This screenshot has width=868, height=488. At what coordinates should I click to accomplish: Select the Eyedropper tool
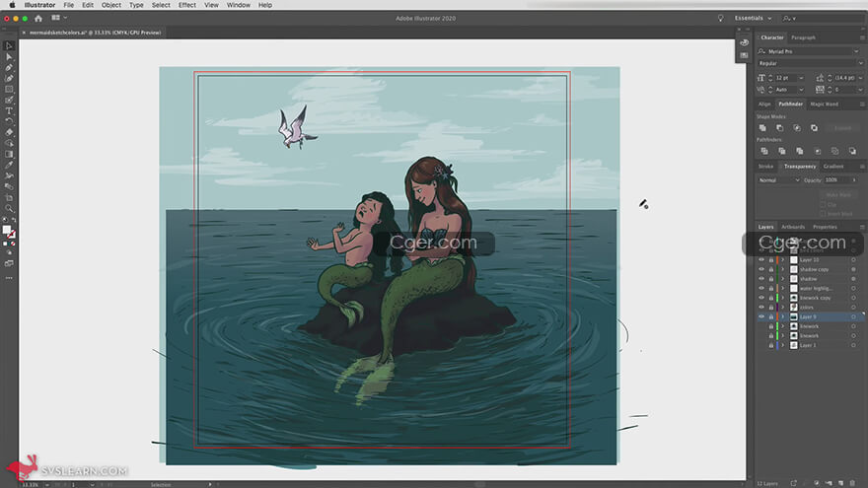click(9, 165)
